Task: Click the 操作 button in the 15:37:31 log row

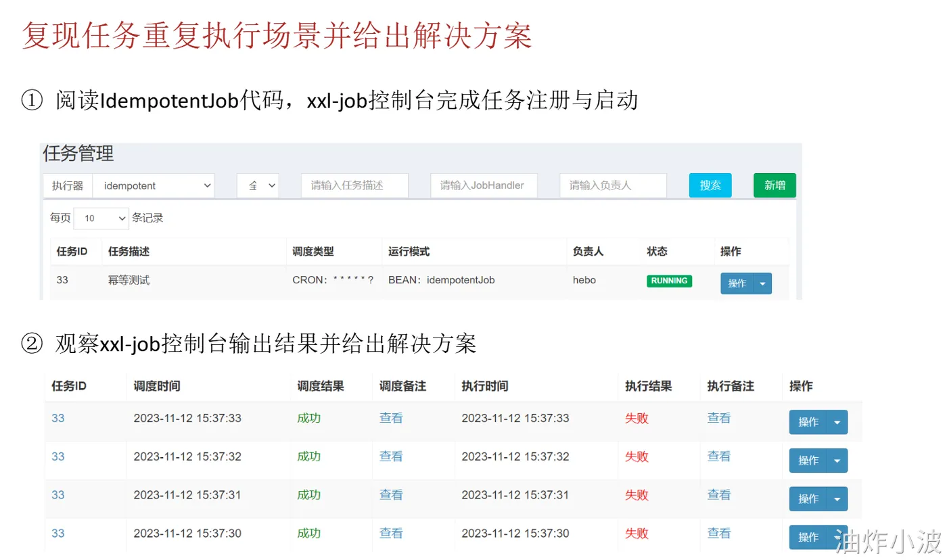Action: tap(808, 499)
